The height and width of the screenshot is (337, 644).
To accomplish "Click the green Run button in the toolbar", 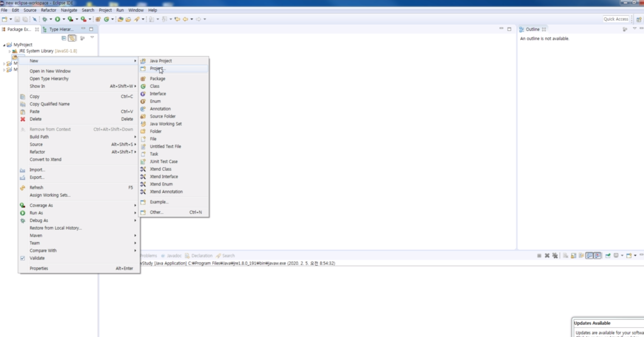I will point(58,19).
